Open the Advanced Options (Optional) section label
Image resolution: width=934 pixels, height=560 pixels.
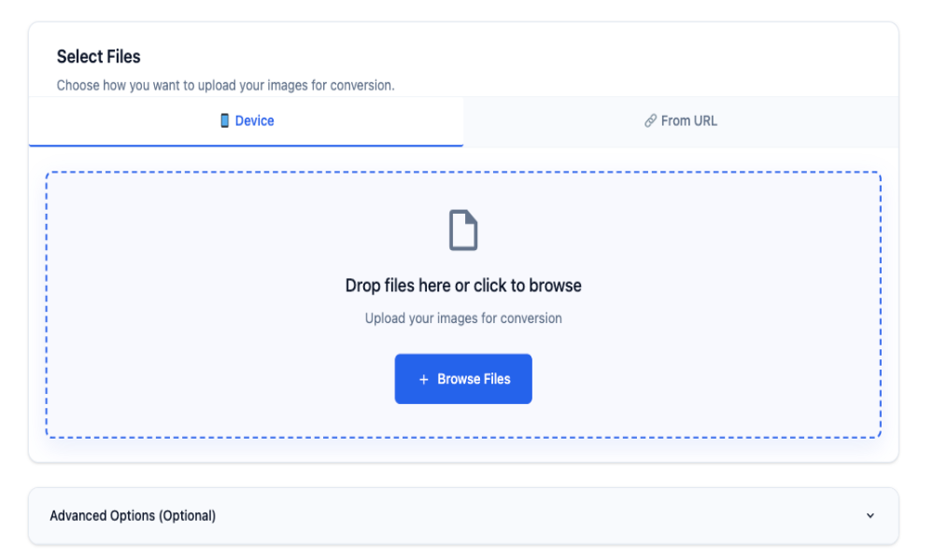click(x=133, y=515)
